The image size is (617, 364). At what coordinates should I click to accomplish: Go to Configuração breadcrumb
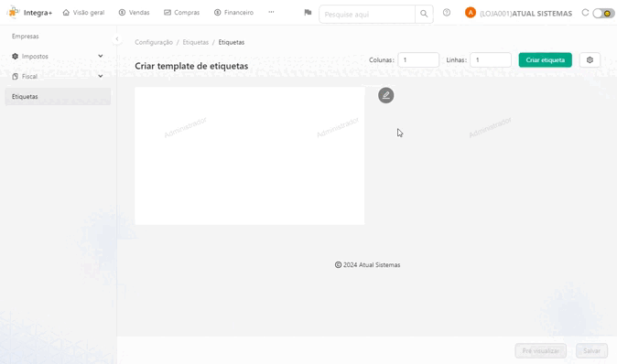154,42
